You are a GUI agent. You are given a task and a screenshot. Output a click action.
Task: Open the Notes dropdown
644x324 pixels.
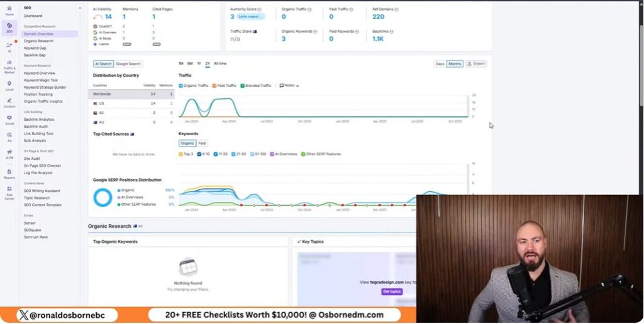289,86
